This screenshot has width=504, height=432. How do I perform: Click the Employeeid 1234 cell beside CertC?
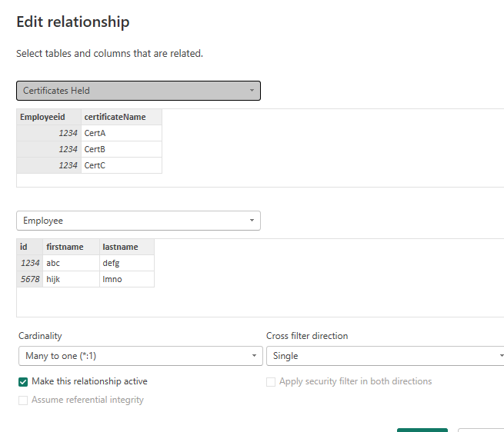(48, 165)
